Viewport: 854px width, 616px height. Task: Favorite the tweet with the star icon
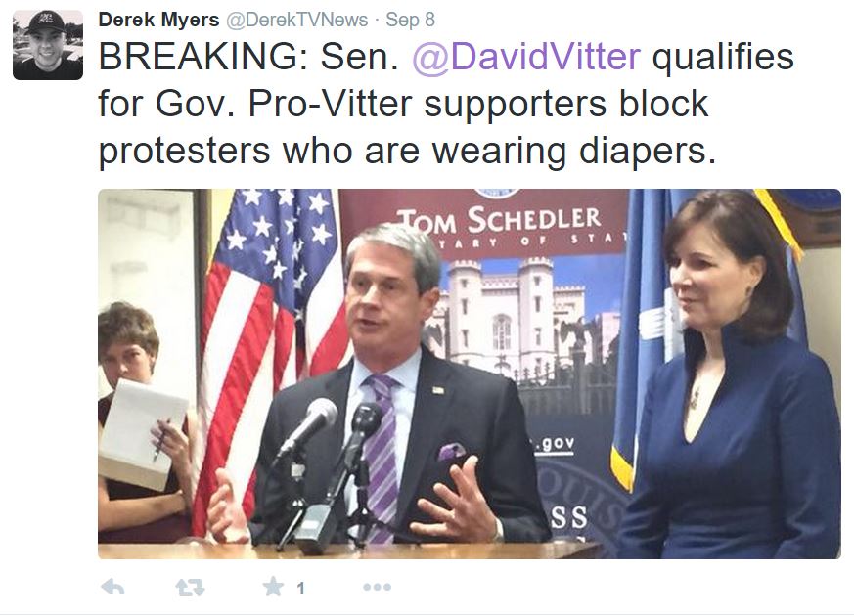pyautogui.click(x=273, y=587)
